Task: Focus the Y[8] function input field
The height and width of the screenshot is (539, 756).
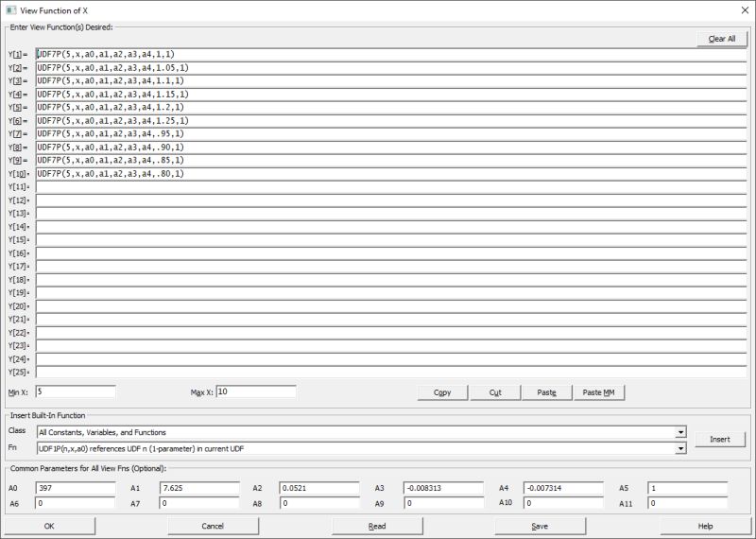Action: point(391,148)
